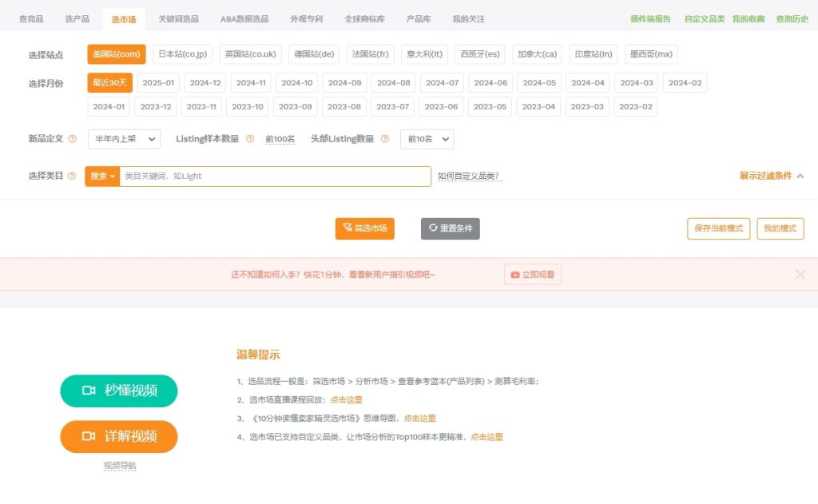Screen dimensions: 818x504
Task: Switch to the ABA数据选品 tab
Action: [x=246, y=18]
